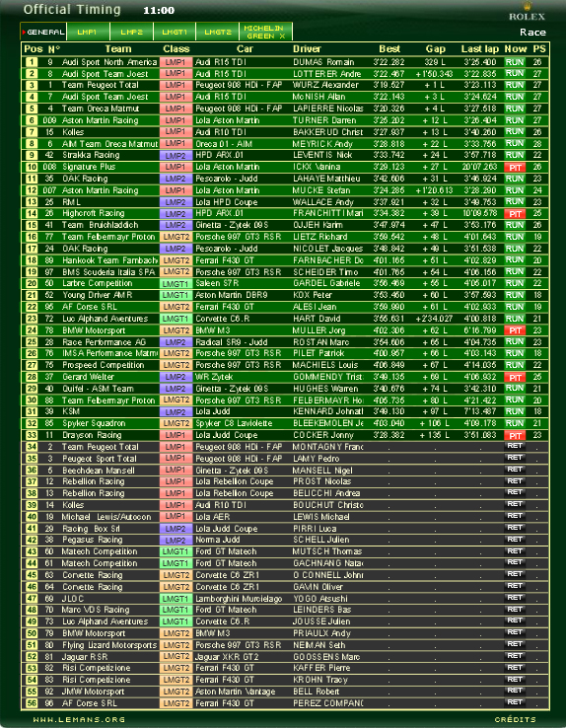Viewport: 566px width, 728px height.
Task: Click the RET badge for Montagny's Peugeot
Action: 515,446
